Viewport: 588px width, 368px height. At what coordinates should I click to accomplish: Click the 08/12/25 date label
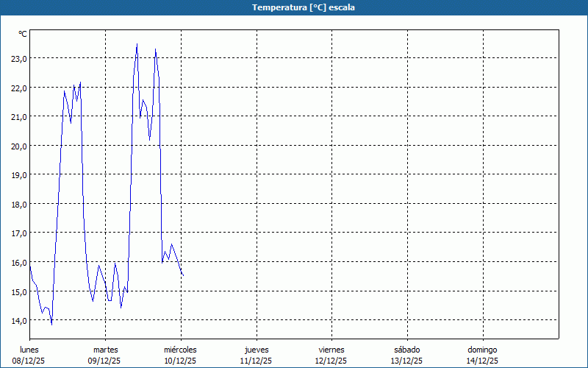click(x=29, y=361)
